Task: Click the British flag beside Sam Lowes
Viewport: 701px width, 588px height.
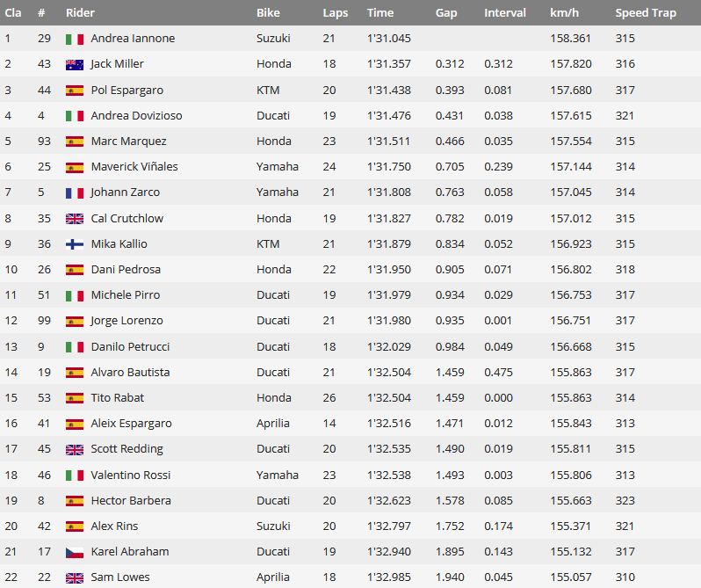Action: click(74, 578)
